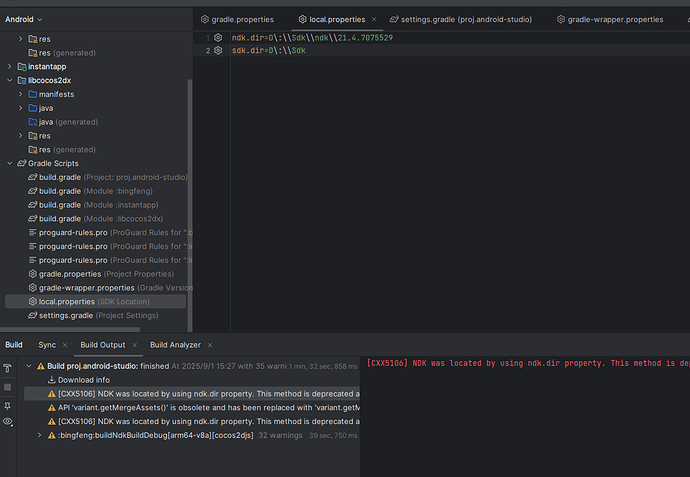Close the Sync tab
The image size is (690, 477).
point(65,345)
